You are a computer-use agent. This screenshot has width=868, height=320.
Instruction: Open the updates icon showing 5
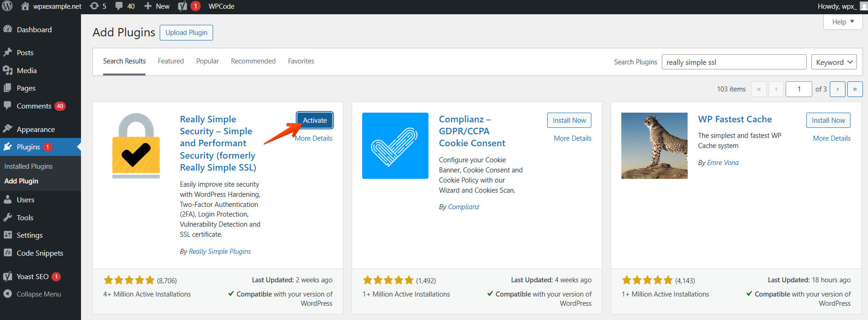[94, 6]
